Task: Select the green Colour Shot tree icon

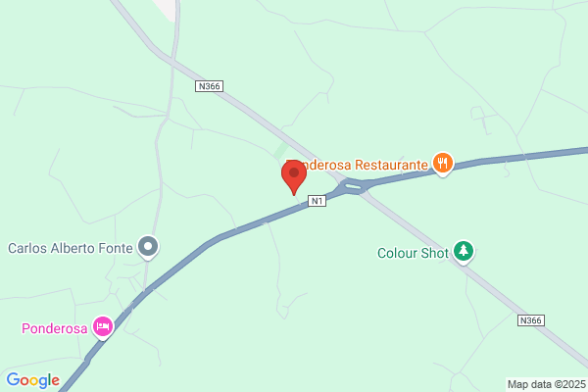Action: (x=464, y=251)
